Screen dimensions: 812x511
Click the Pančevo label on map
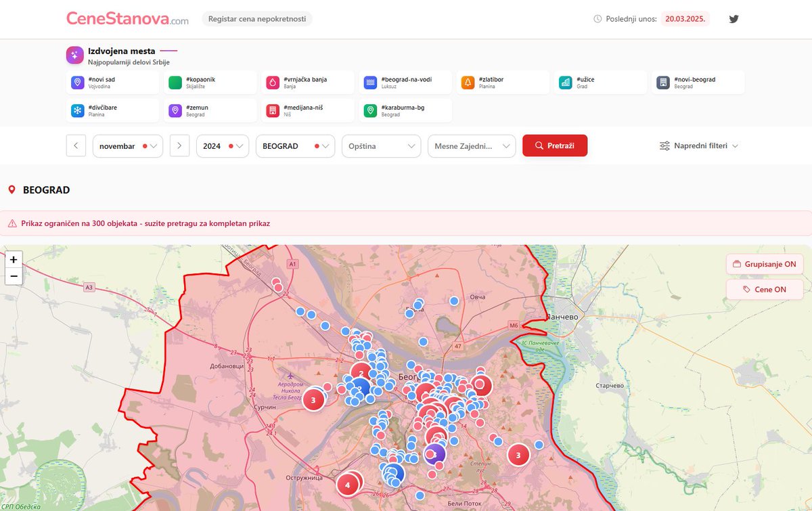(x=562, y=317)
